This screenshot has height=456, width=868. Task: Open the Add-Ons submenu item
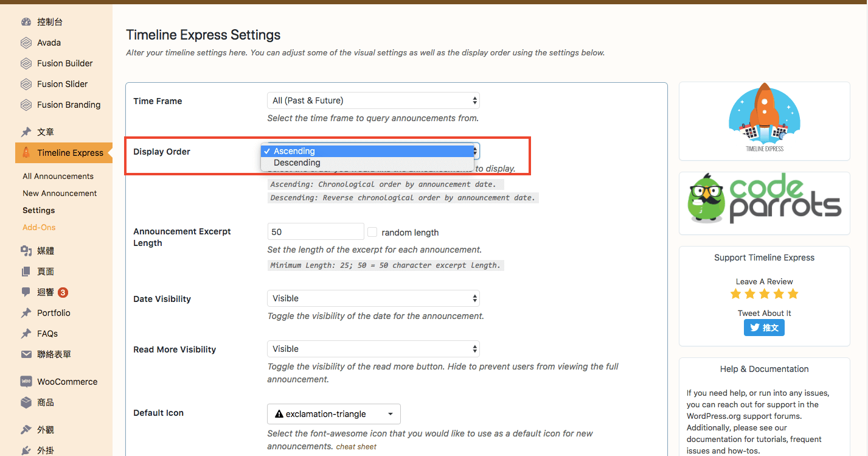(x=39, y=227)
